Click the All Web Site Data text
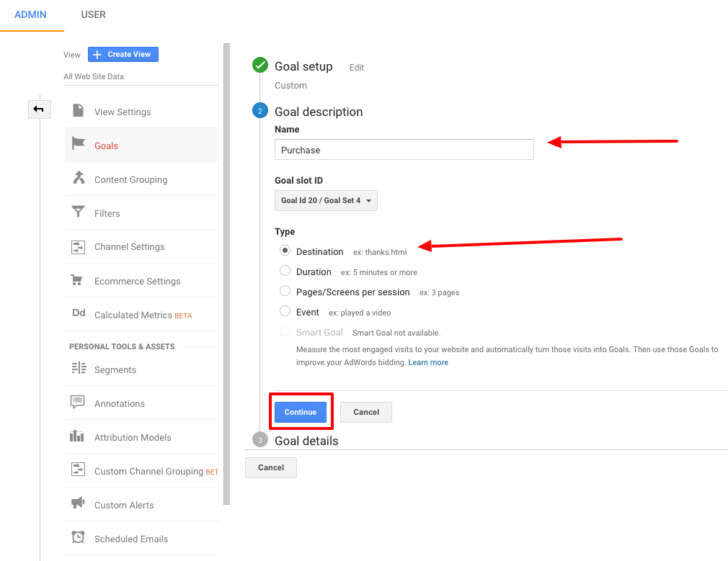Image resolution: width=728 pixels, height=561 pixels. point(94,76)
